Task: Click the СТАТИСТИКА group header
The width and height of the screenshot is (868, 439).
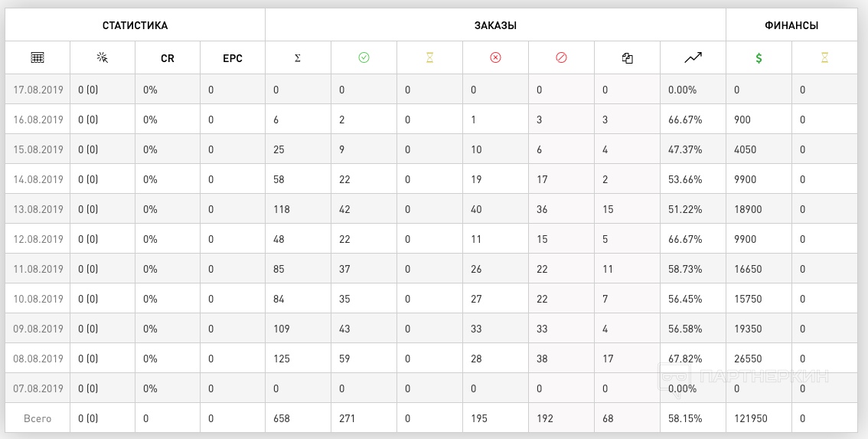Action: pyautogui.click(x=135, y=25)
